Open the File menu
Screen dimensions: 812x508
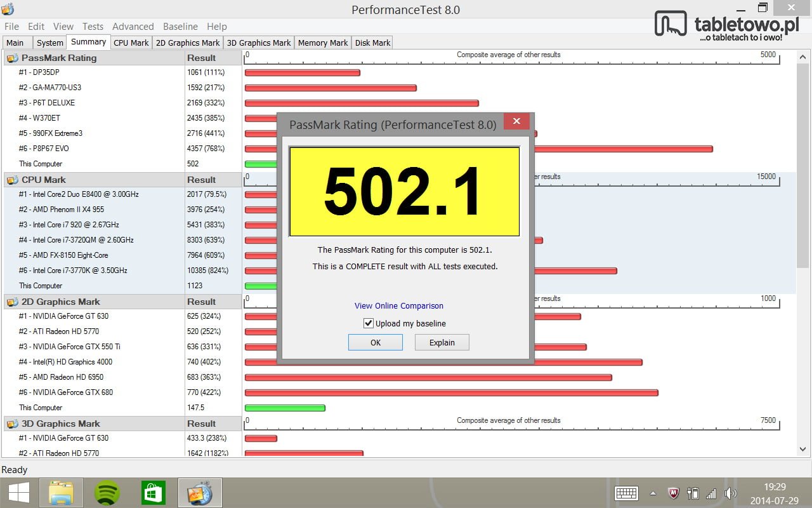(x=11, y=27)
